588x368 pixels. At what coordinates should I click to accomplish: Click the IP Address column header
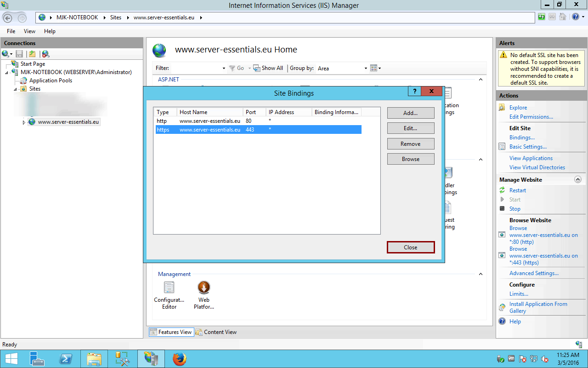288,112
